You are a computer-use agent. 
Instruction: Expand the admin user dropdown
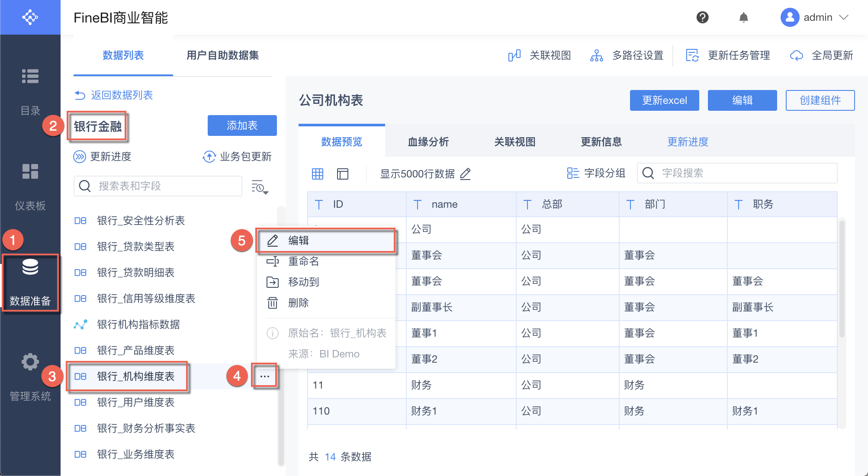coord(843,17)
